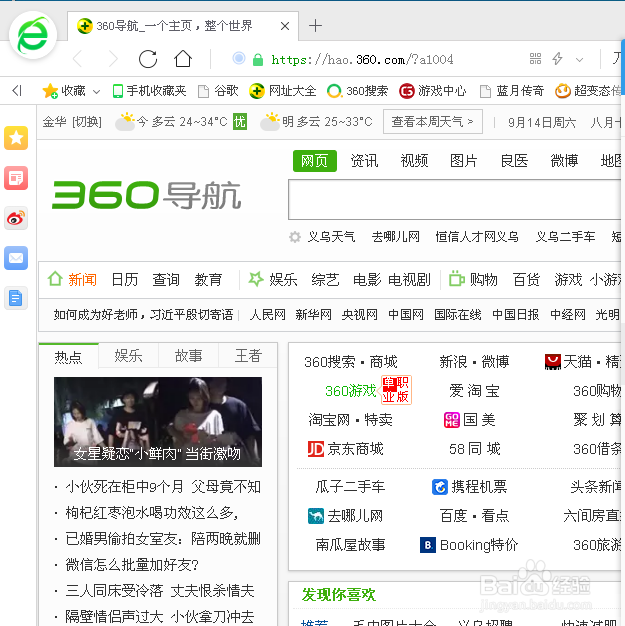
Task: Click the green lock security icon
Action: 258,60
